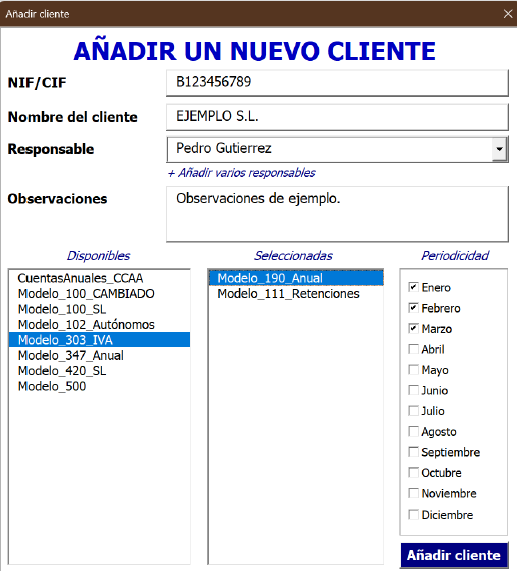Select Modelo_303_IVA in Disponibles list

(x=99, y=340)
